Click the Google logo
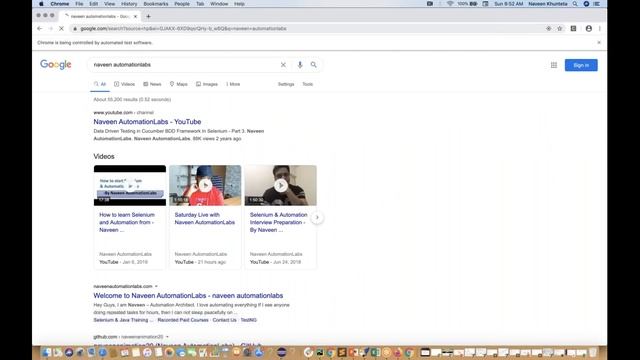This screenshot has width=640, height=360. (x=56, y=64)
